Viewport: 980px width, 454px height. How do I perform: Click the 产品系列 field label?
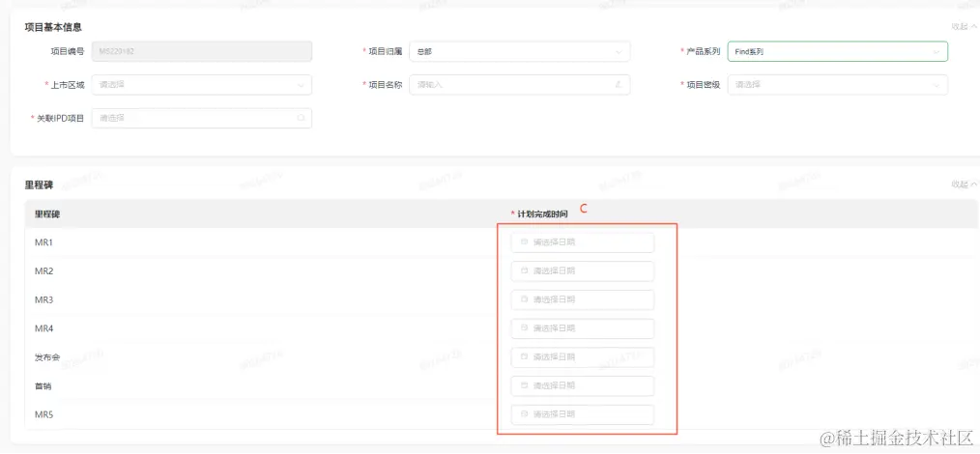tap(704, 52)
